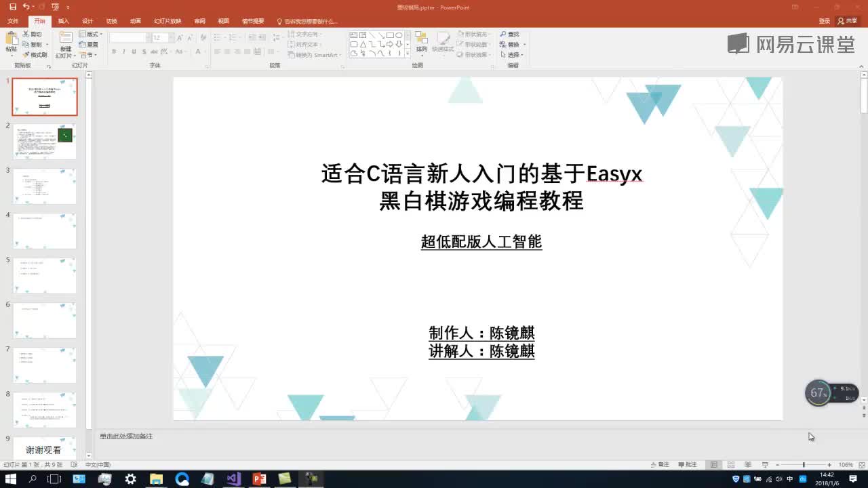This screenshot has height=488, width=868.
Task: Open the font dialog launcher
Action: click(x=206, y=66)
